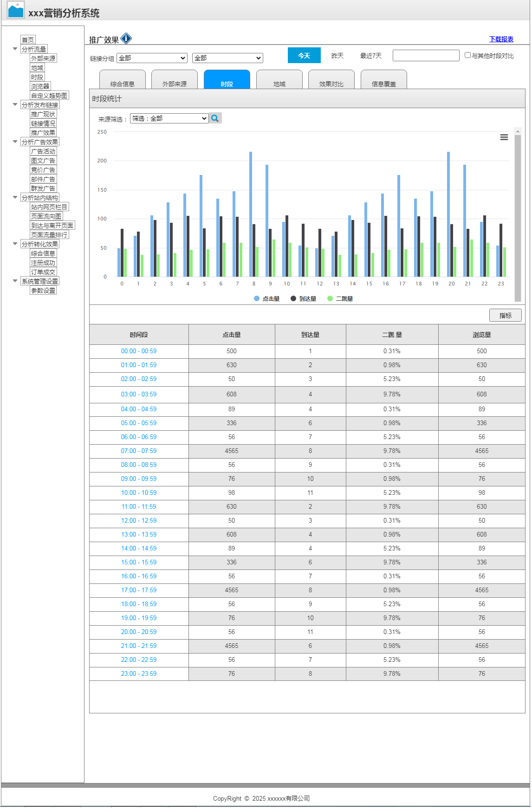The image size is (532, 809).
Task: Switch to the 外部来源 tab
Action: [x=175, y=79]
